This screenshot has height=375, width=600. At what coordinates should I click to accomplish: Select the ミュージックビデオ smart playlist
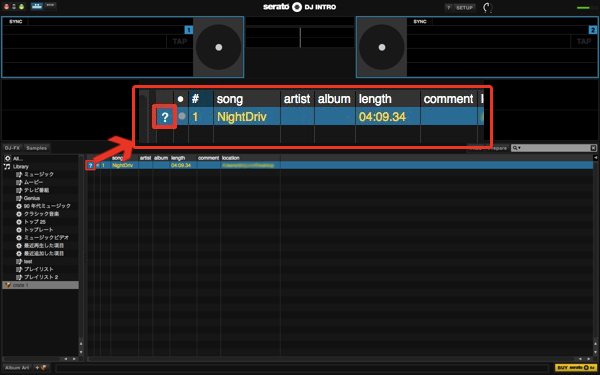coord(46,238)
